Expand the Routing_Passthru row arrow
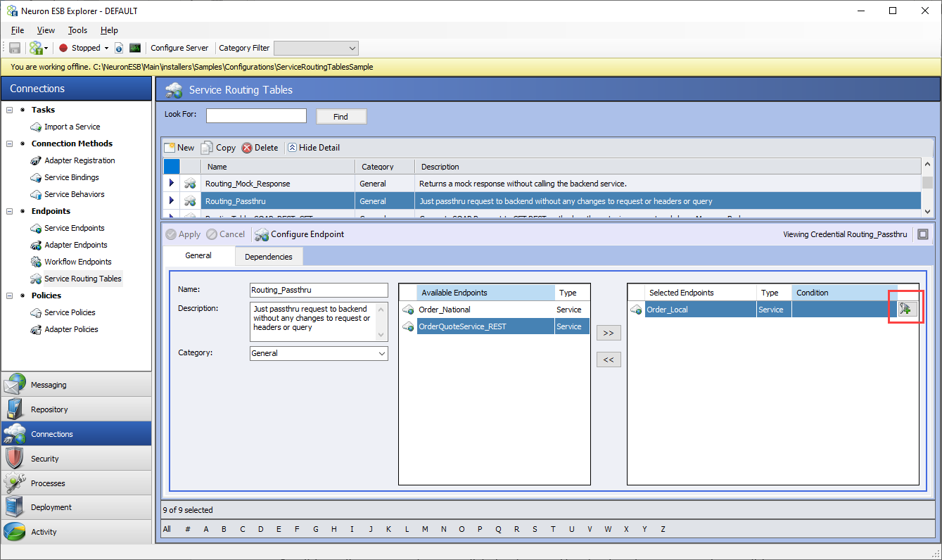This screenshot has width=942, height=560. pos(172,201)
